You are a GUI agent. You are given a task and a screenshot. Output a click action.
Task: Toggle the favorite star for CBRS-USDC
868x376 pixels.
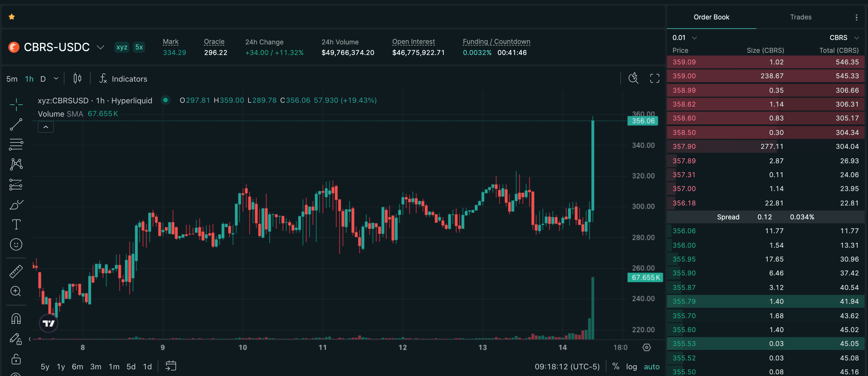(x=12, y=17)
